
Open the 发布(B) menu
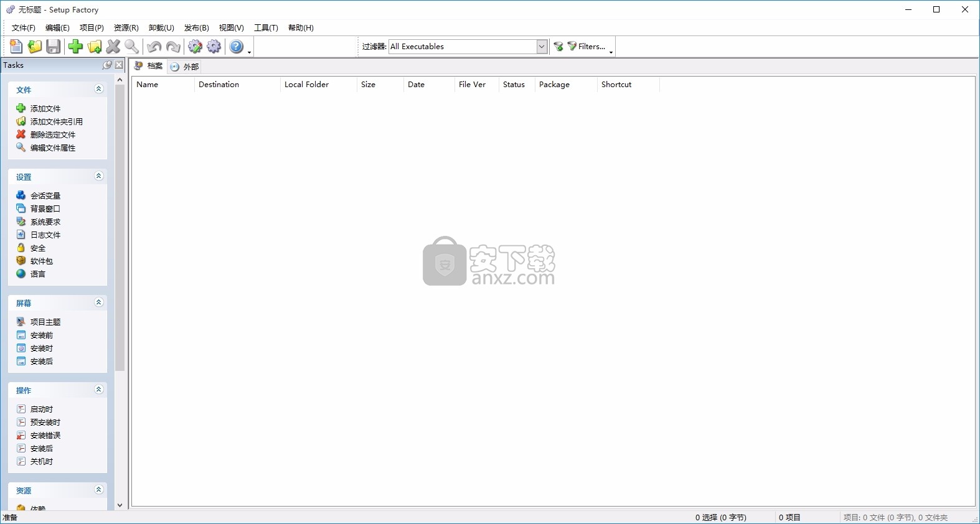(x=197, y=28)
